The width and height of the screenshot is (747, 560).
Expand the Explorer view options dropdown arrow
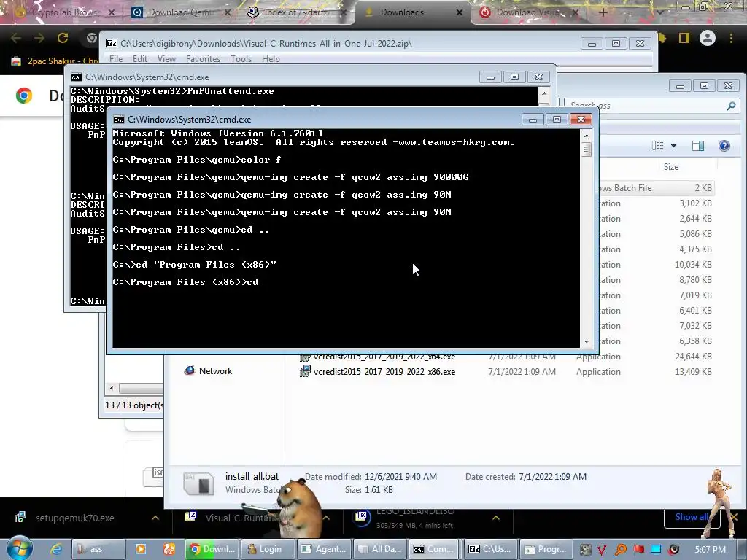pyautogui.click(x=673, y=146)
